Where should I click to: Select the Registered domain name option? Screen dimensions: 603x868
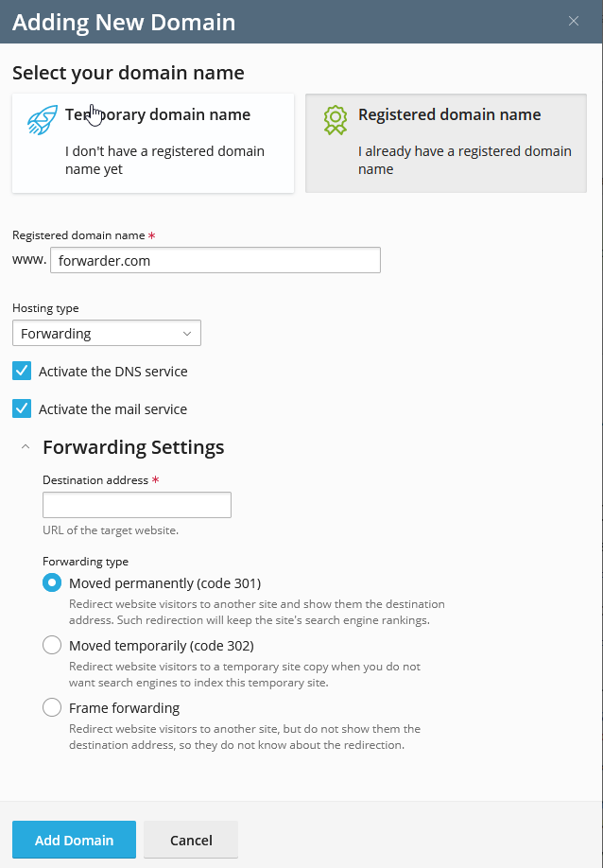pos(446,143)
